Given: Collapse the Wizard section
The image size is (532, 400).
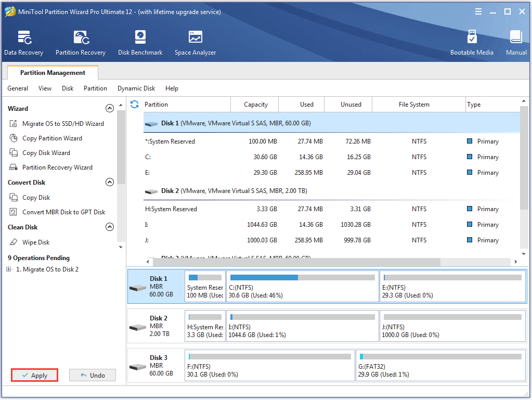Looking at the screenshot, I should coord(110,109).
